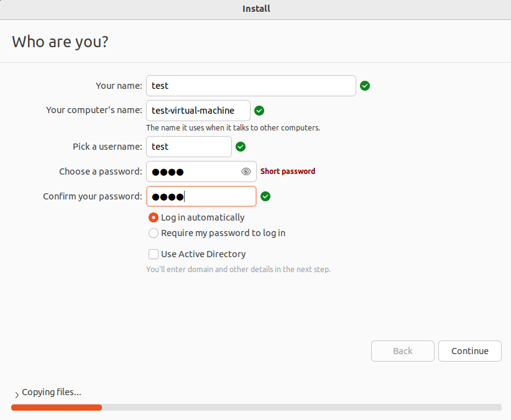Image resolution: width=511 pixels, height=420 pixels.
Task: Click the 'Choose a password:' label
Action: click(101, 171)
